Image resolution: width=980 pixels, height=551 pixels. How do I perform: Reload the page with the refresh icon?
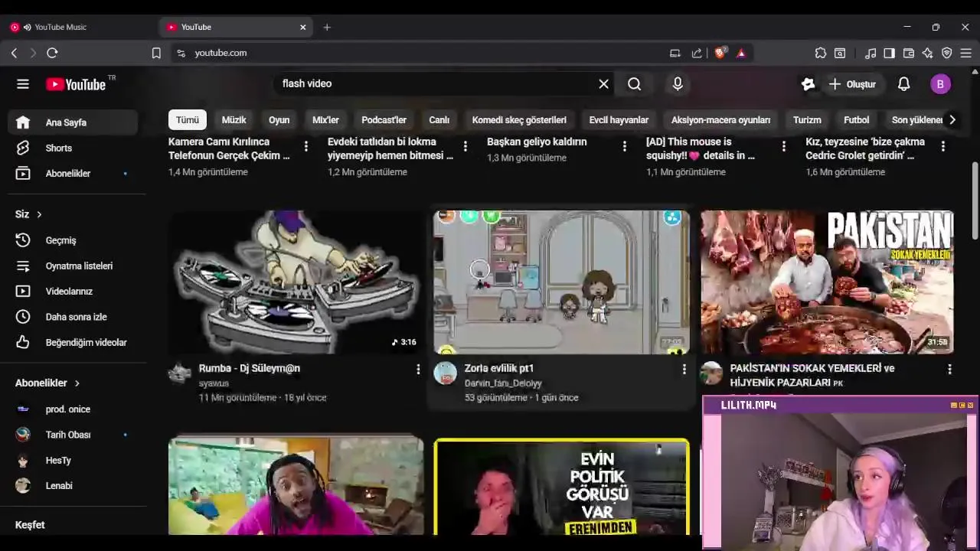[52, 53]
